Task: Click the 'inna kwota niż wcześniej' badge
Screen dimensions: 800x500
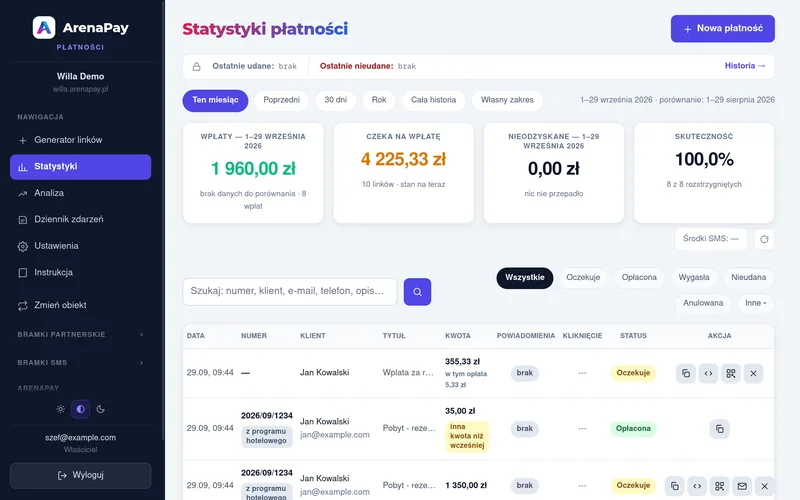Action: coord(467,436)
